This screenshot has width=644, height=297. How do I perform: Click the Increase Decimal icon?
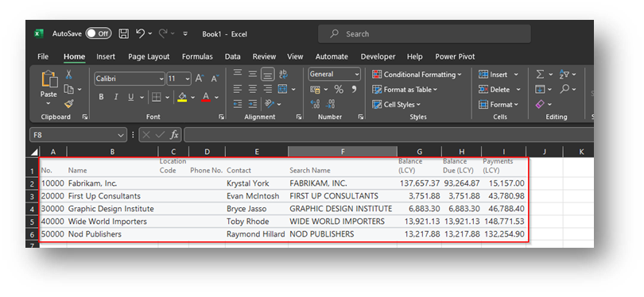coord(315,104)
